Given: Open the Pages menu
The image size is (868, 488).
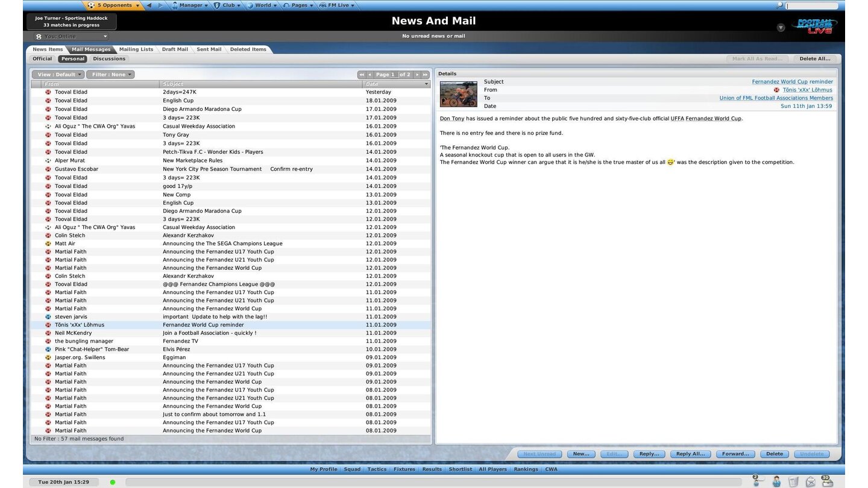Looking at the screenshot, I should tap(298, 5).
